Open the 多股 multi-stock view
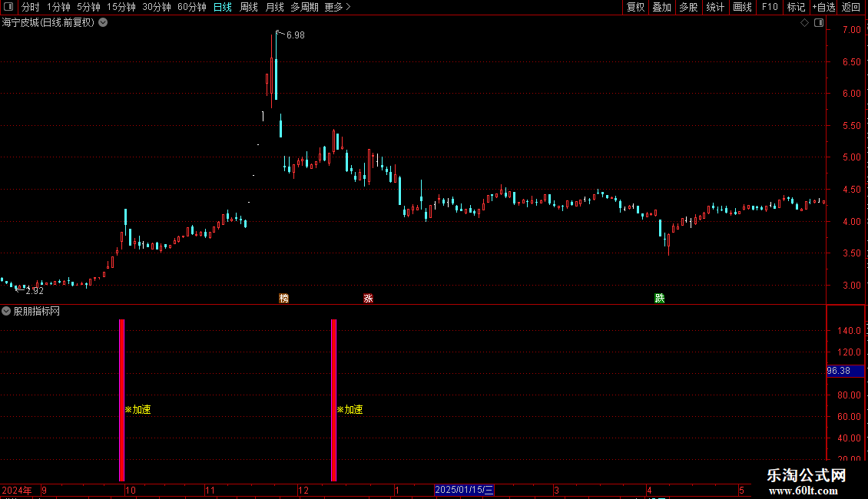 [x=688, y=7]
